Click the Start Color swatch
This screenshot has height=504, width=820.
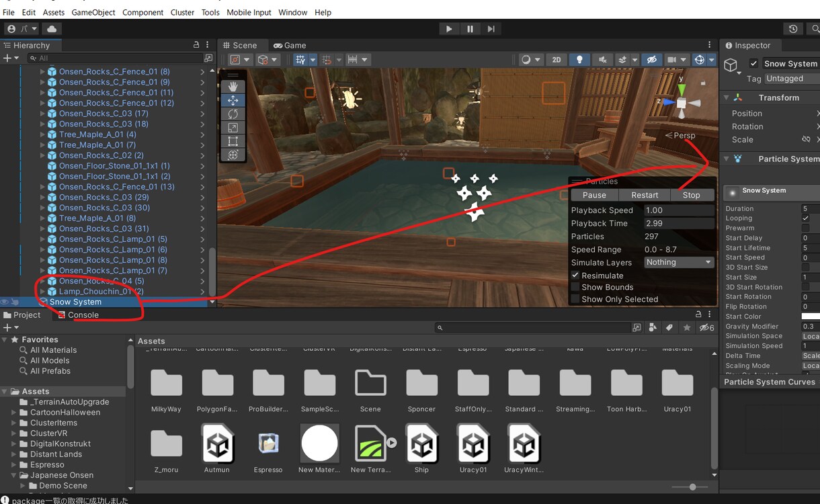(x=811, y=317)
